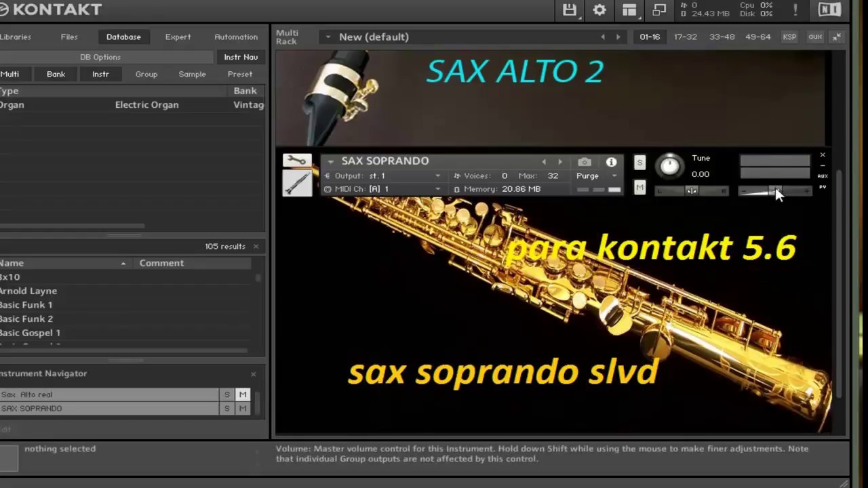
Task: Open instrument edit mode wrench
Action: [x=296, y=161]
